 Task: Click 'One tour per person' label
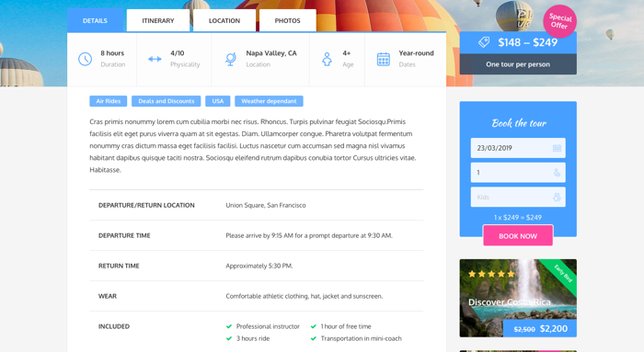point(518,64)
